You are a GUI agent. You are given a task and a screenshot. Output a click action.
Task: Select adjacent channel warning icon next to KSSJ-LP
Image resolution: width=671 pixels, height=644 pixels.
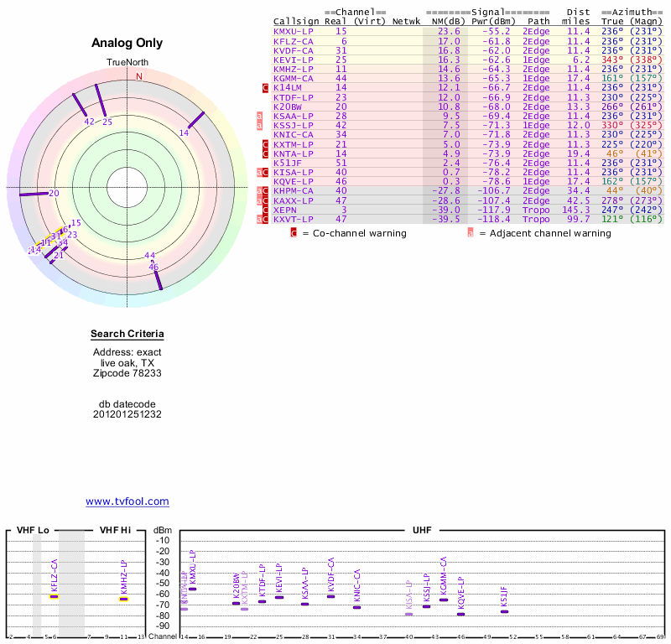[259, 125]
